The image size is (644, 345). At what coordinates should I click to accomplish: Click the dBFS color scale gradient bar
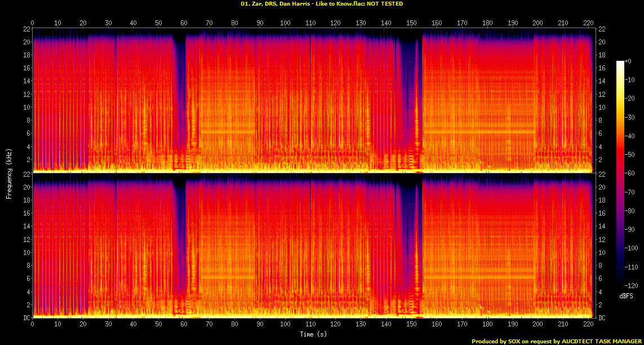620,173
